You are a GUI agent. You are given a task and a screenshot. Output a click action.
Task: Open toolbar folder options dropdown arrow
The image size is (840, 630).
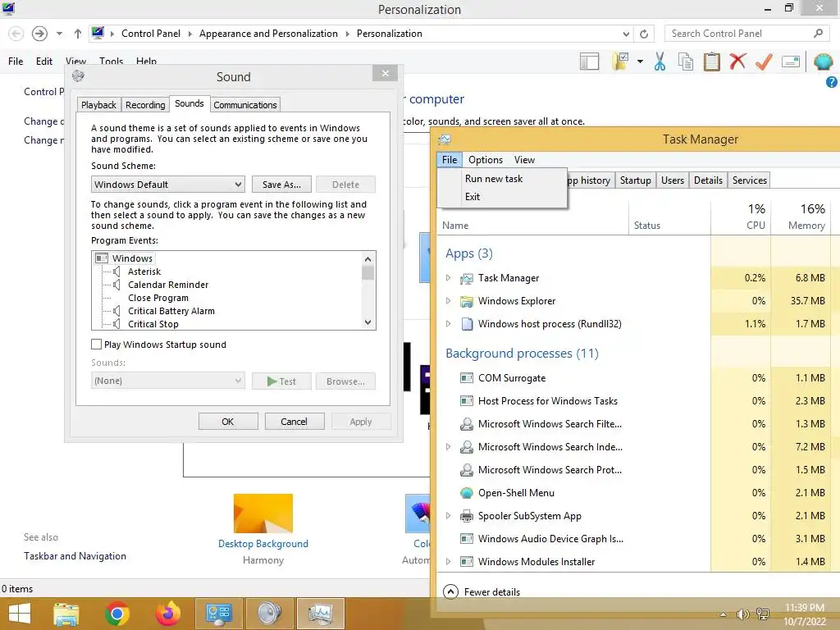pyautogui.click(x=640, y=62)
